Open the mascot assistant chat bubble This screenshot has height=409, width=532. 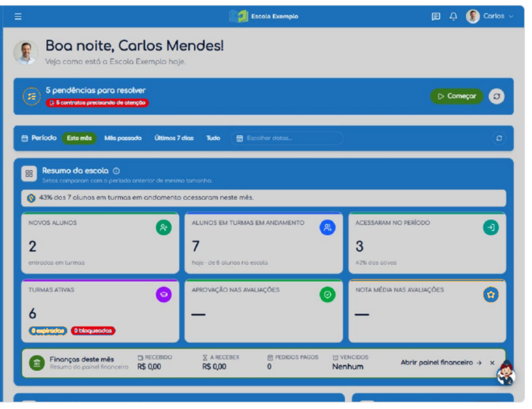(x=505, y=374)
